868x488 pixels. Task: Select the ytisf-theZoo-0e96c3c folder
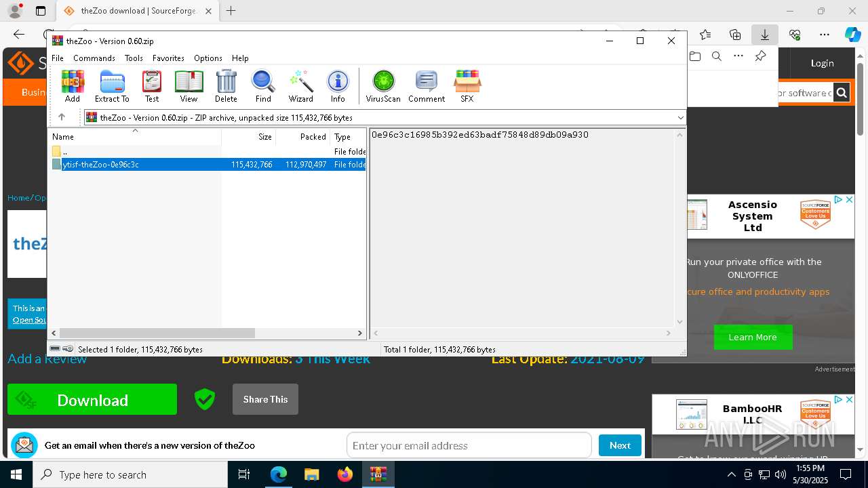(x=208, y=165)
